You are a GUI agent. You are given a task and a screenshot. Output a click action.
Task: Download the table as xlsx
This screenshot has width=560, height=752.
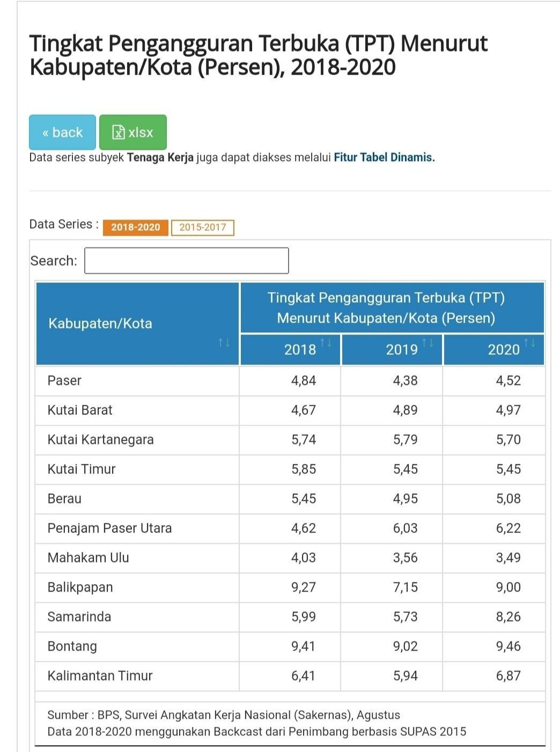point(133,132)
